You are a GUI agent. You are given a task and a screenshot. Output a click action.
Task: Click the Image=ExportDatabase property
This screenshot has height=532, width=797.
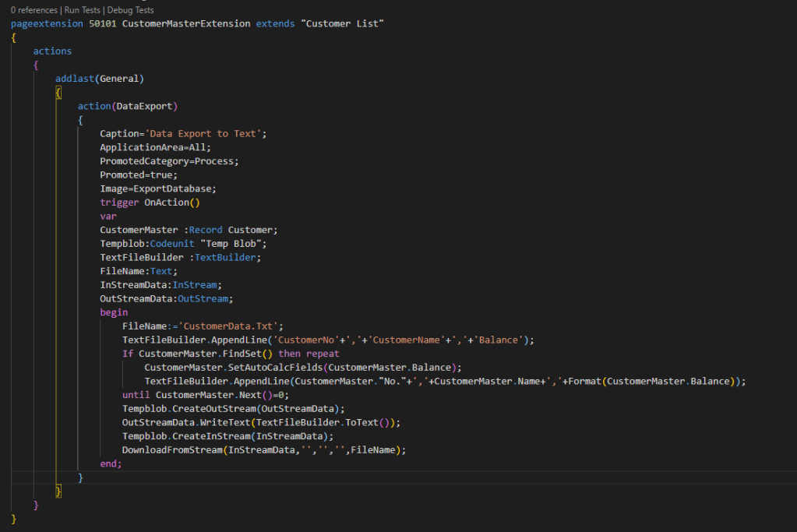coord(157,188)
